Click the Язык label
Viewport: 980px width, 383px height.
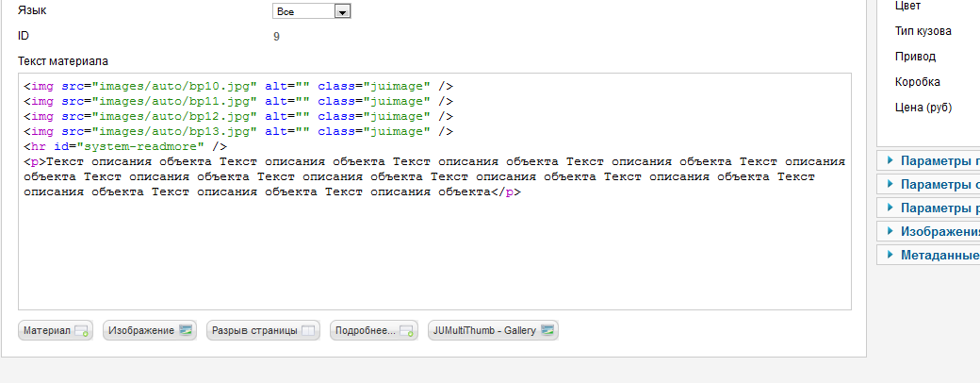point(32,10)
